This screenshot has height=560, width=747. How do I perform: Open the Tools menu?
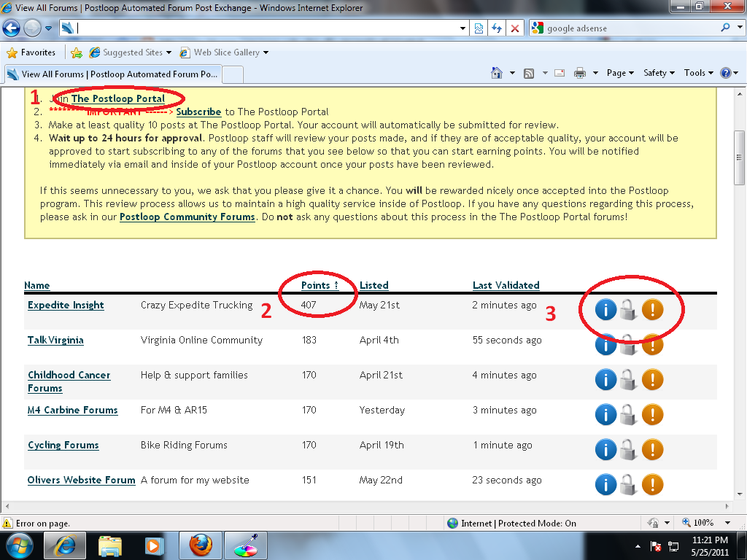tap(699, 73)
